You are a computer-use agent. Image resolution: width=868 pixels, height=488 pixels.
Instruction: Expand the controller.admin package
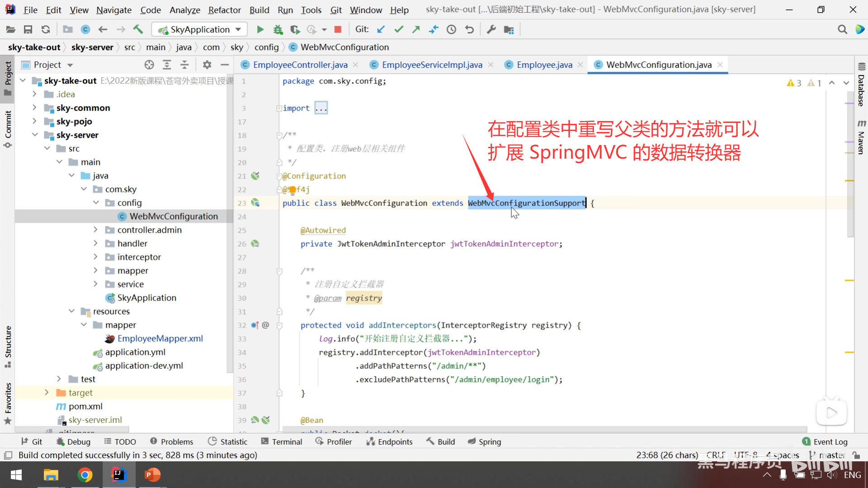[x=95, y=230]
